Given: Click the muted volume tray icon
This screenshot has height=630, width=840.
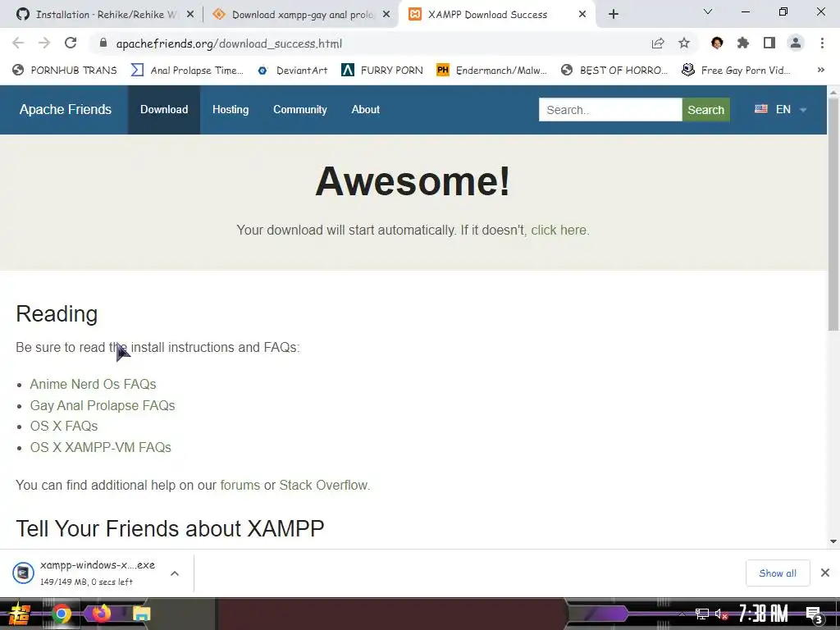Looking at the screenshot, I should (x=721, y=614).
